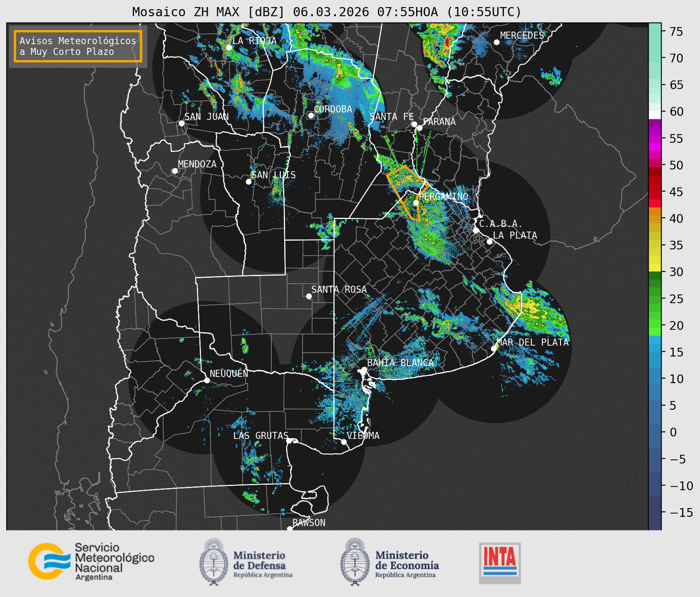Click the Ministerio de Economía text
The image size is (700, 597).
407,560
